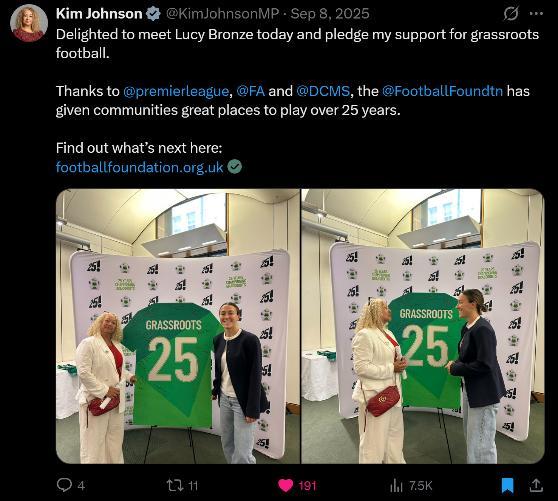Open the @premierleague mention
Screen dimensions: 558x501
click(176, 91)
